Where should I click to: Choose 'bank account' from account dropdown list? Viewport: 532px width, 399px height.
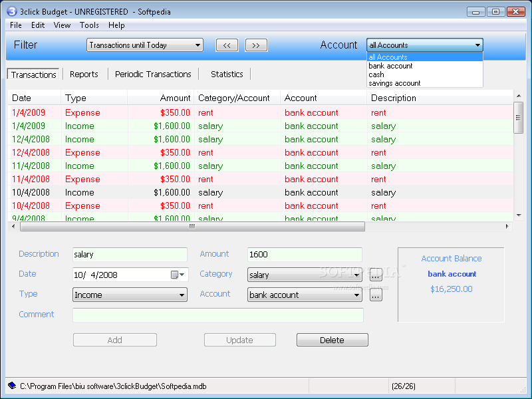click(x=424, y=66)
